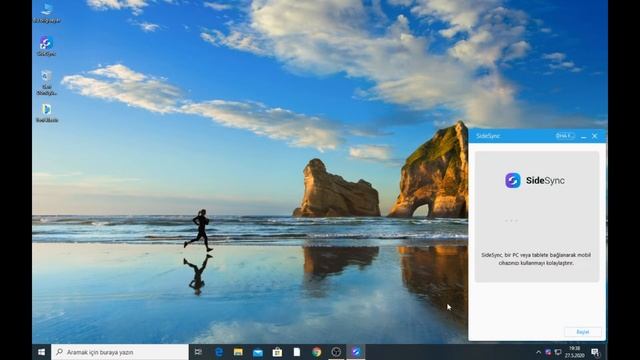
Task: Show hidden system tray icons
Action: point(538,352)
